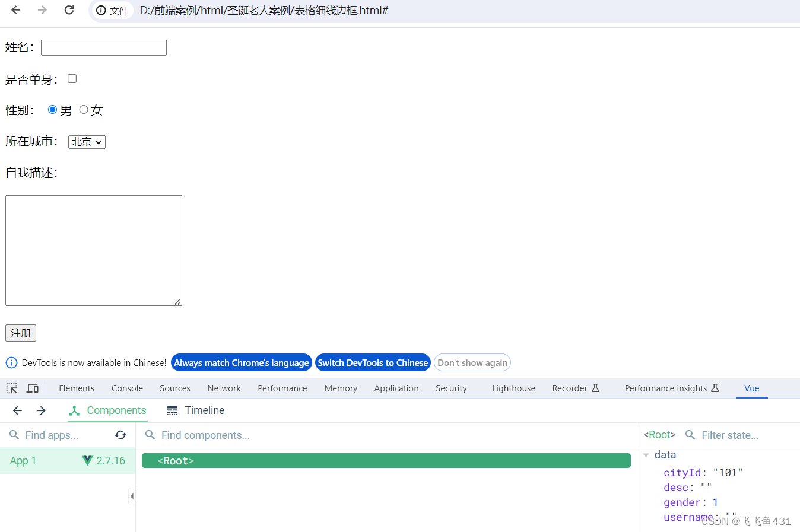Open the Sources tab
800x532 pixels.
175,388
